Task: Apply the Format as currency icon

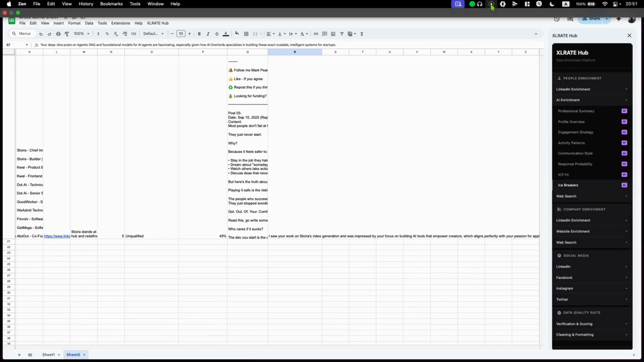Action: point(98,34)
